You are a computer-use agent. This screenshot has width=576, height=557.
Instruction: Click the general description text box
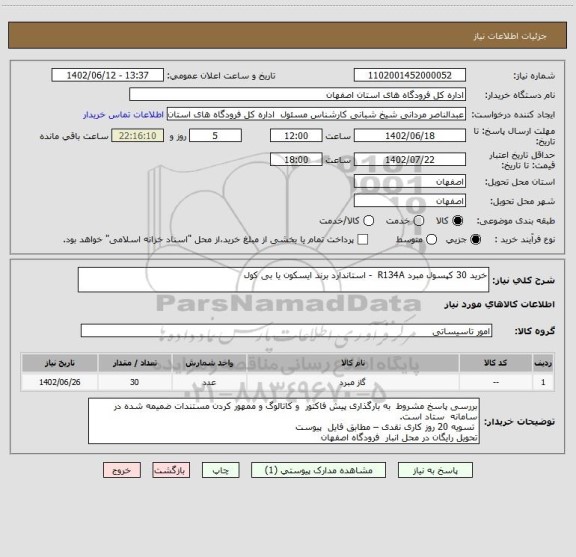click(x=284, y=280)
